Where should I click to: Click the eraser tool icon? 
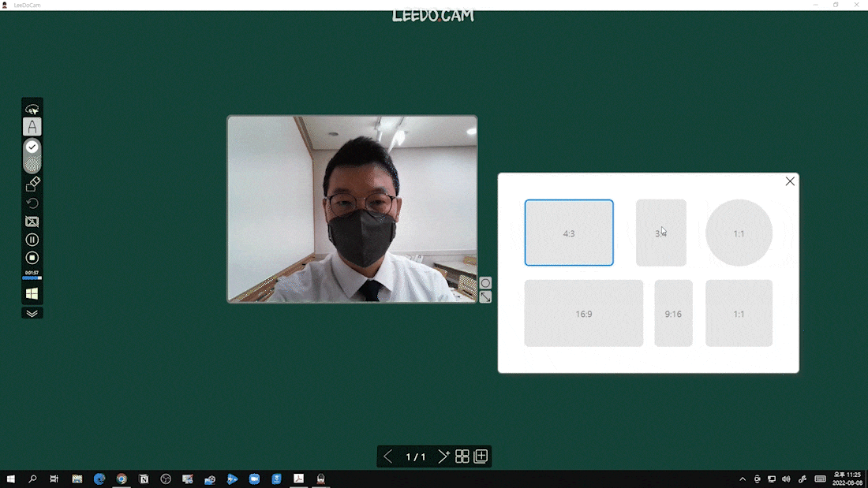(32, 184)
